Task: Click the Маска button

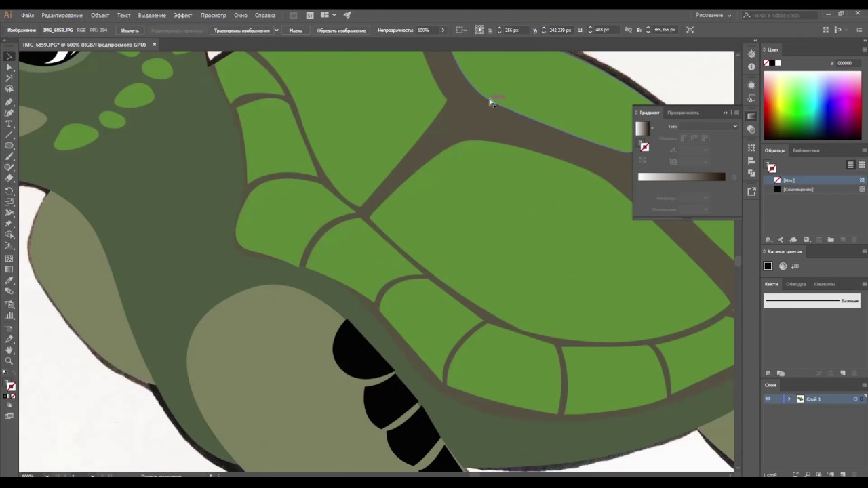Action: pos(296,30)
